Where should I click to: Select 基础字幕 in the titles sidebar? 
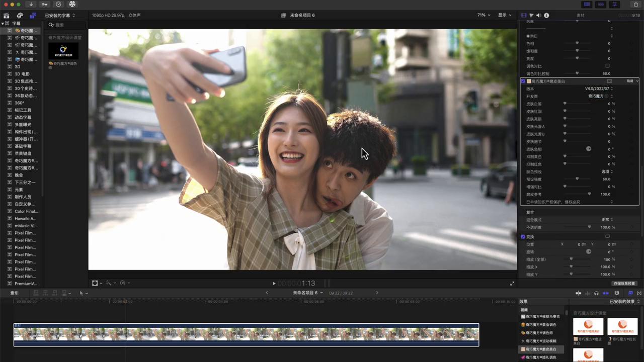click(23, 146)
